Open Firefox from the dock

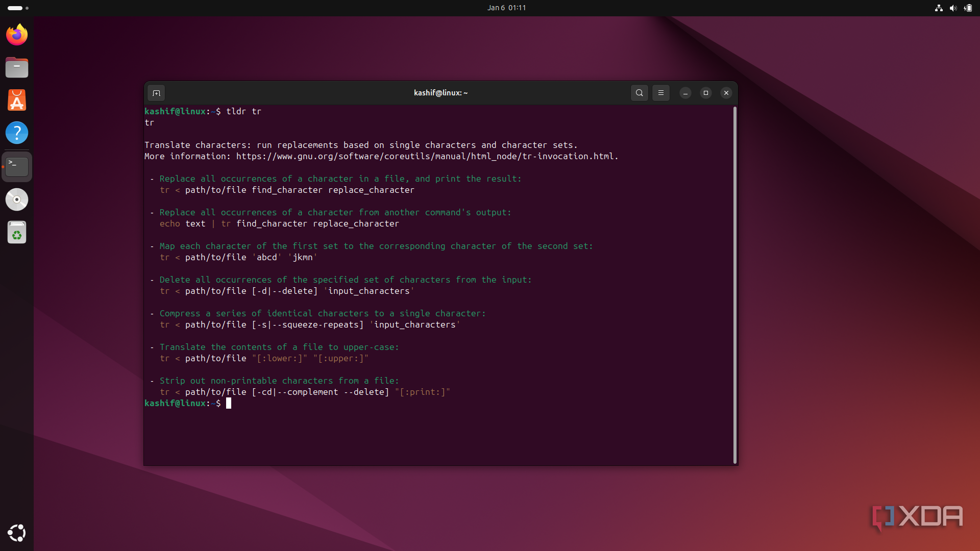[x=17, y=35]
